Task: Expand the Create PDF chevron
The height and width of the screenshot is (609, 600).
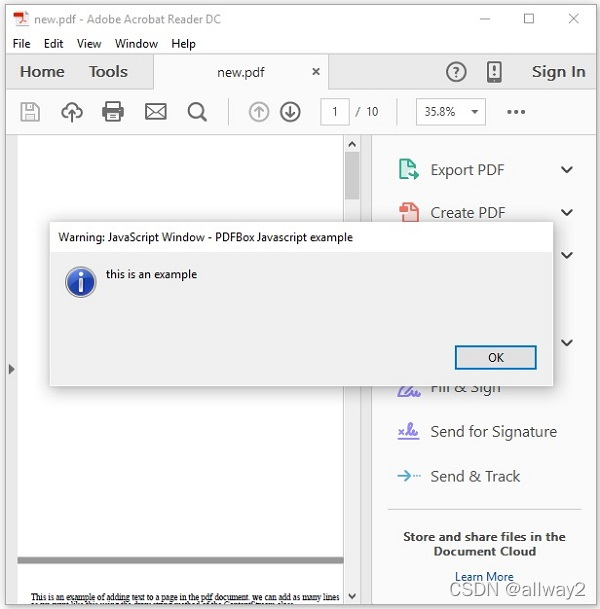Action: pos(567,212)
